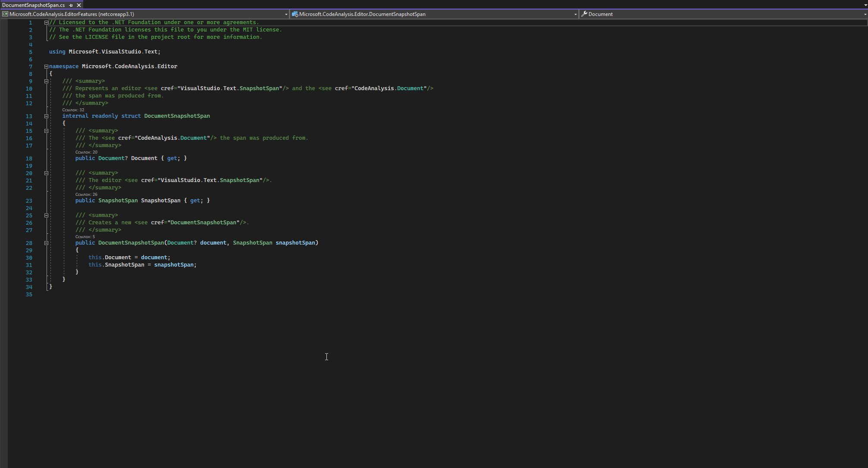This screenshot has width=868, height=468.
Task: Click the wrench icon beside the Document member dropdown
Action: click(584, 14)
